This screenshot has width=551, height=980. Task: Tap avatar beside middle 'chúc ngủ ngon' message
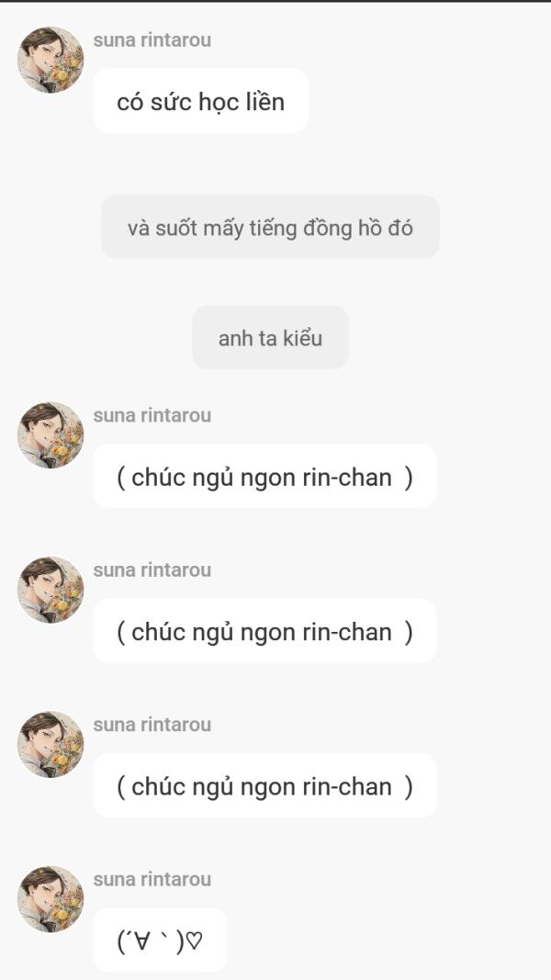[51, 590]
